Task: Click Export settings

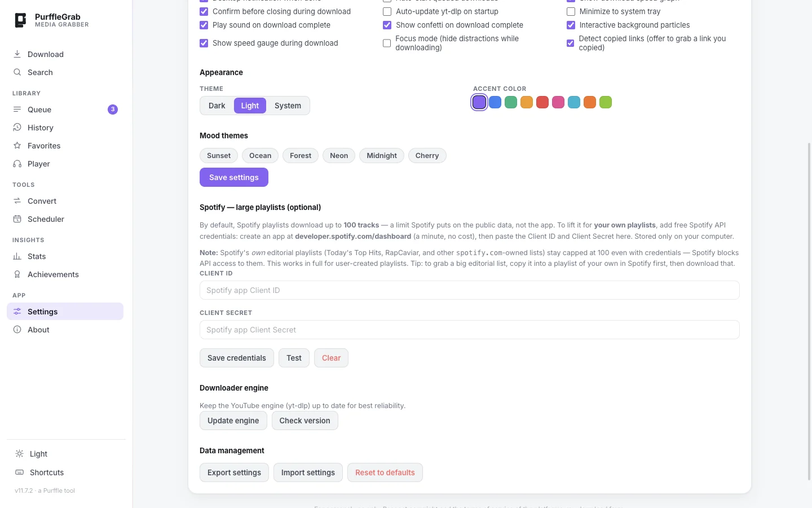Action: (x=234, y=472)
